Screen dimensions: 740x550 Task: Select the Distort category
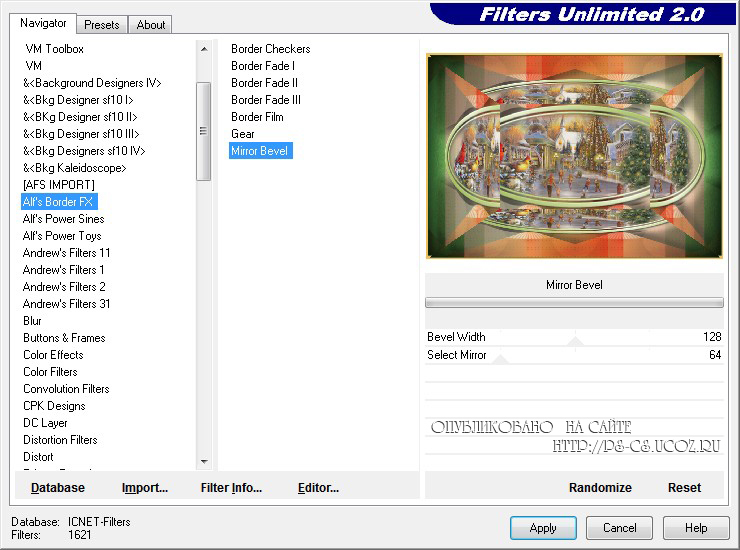point(38,457)
